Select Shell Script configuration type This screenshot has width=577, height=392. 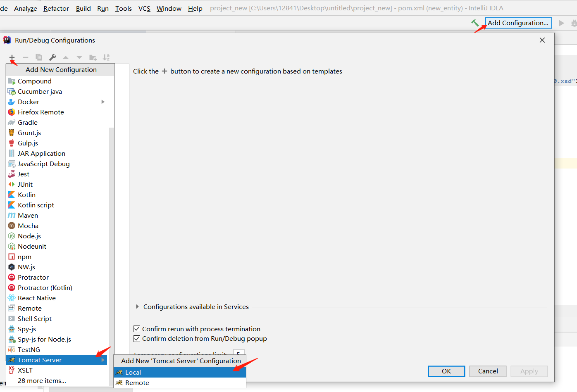pyautogui.click(x=57, y=318)
